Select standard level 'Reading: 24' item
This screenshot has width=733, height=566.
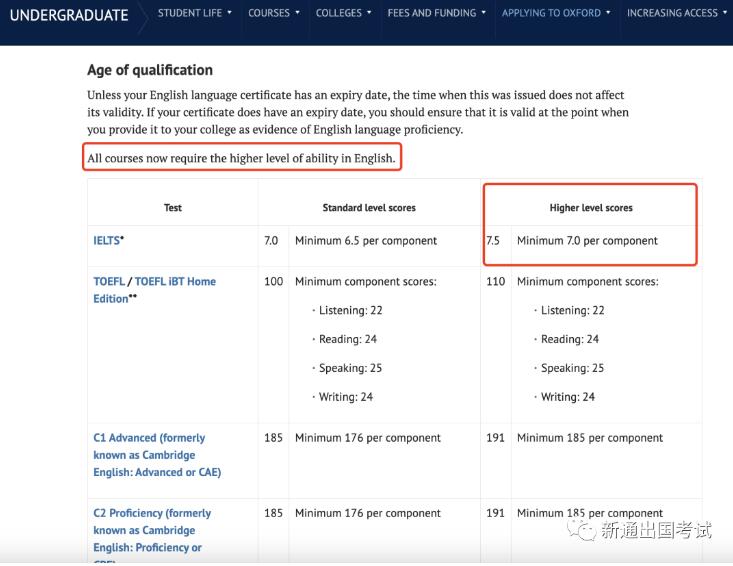[x=348, y=339]
